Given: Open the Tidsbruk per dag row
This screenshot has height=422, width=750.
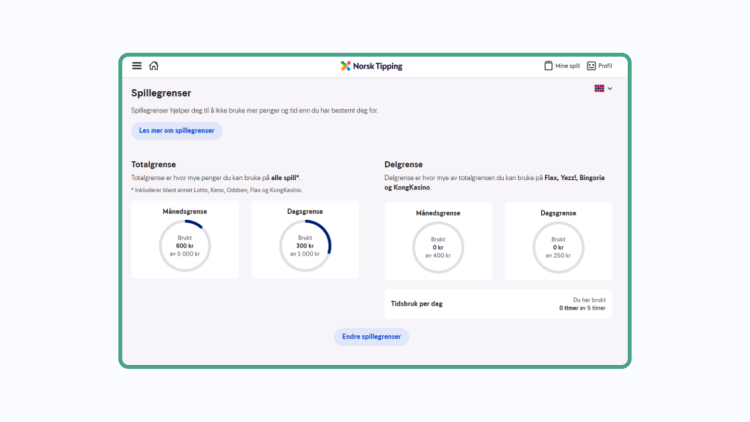Looking at the screenshot, I should pyautogui.click(x=498, y=304).
